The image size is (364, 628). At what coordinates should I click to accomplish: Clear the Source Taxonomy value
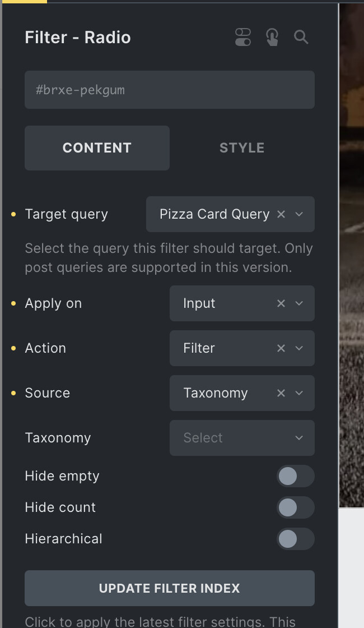point(281,393)
